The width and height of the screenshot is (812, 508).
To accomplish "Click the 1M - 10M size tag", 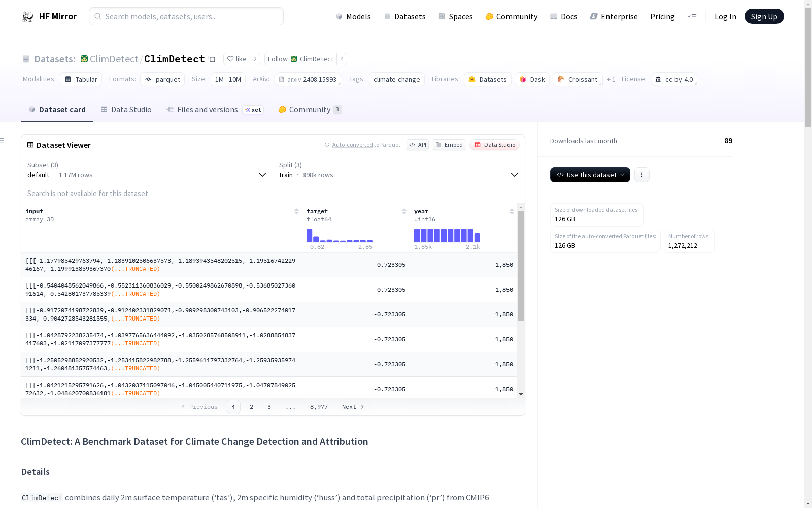I will (x=228, y=79).
